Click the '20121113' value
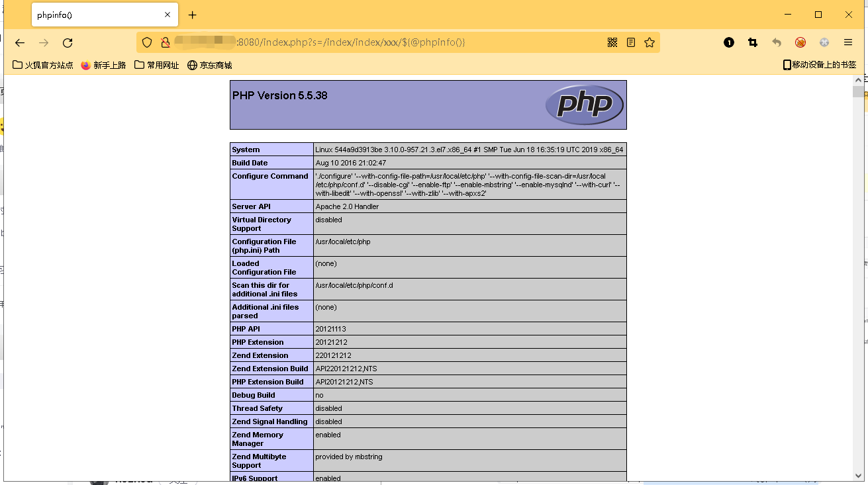The image size is (868, 485). [x=330, y=329]
